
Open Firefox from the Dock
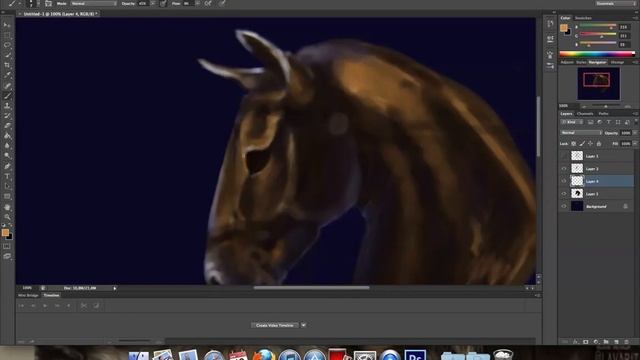click(x=264, y=355)
